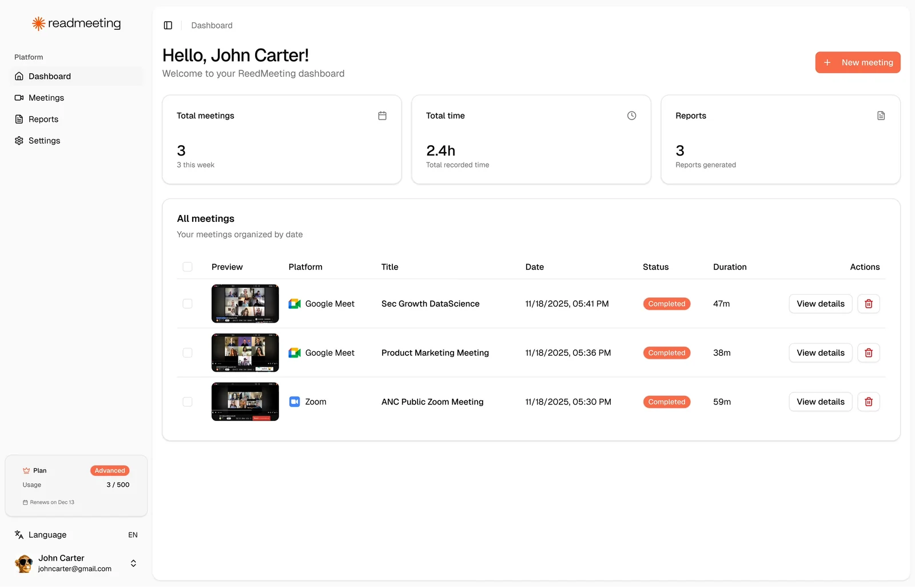Click the Completed badge on the 47m meeting
The height and width of the screenshot is (588, 915).
tap(666, 304)
